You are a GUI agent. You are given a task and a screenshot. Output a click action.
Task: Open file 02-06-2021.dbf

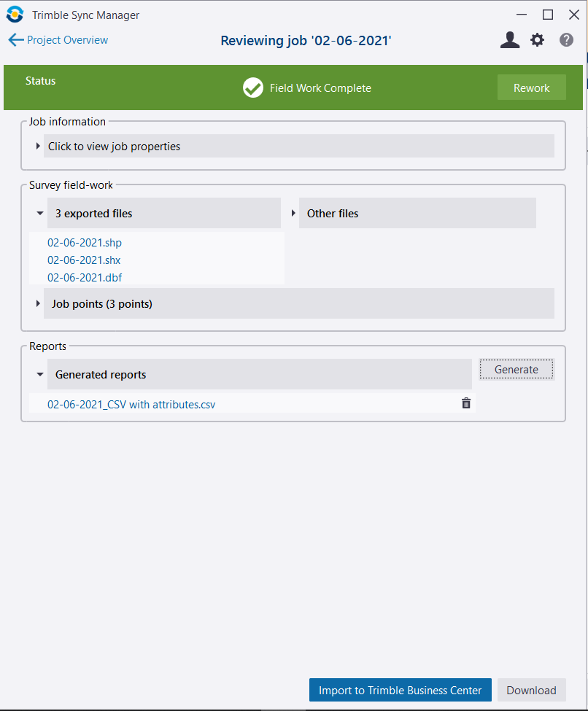(x=85, y=278)
